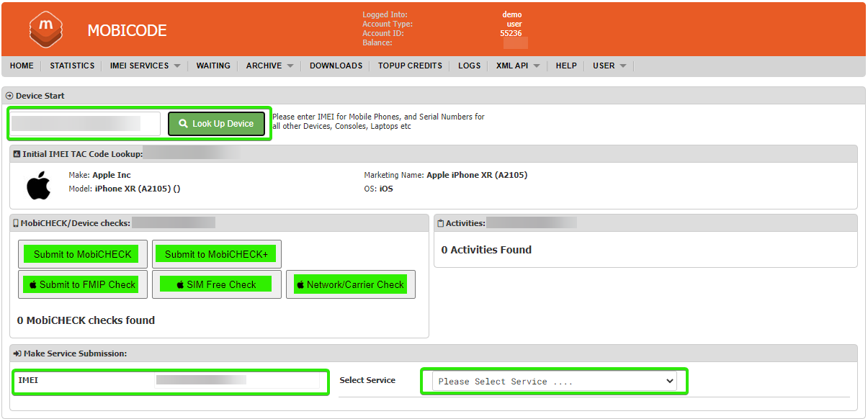Click the Activities clipboard icon
868x419 pixels.
point(441,223)
